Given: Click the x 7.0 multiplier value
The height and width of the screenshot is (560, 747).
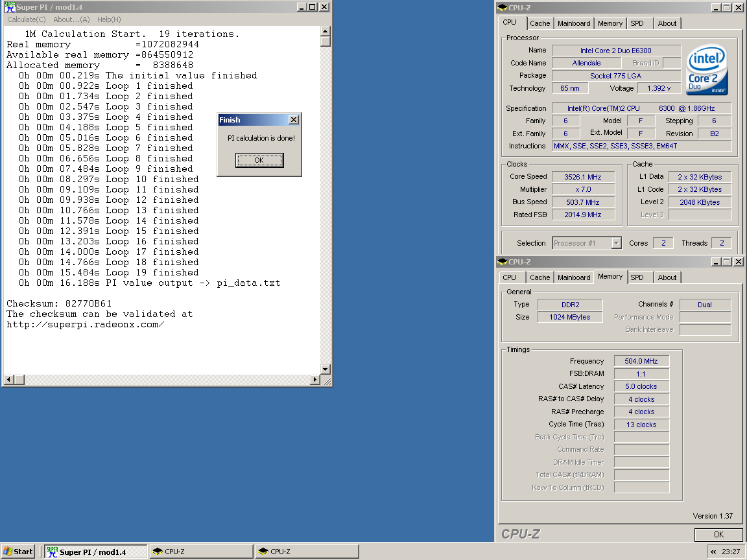Looking at the screenshot, I should coord(583,189).
